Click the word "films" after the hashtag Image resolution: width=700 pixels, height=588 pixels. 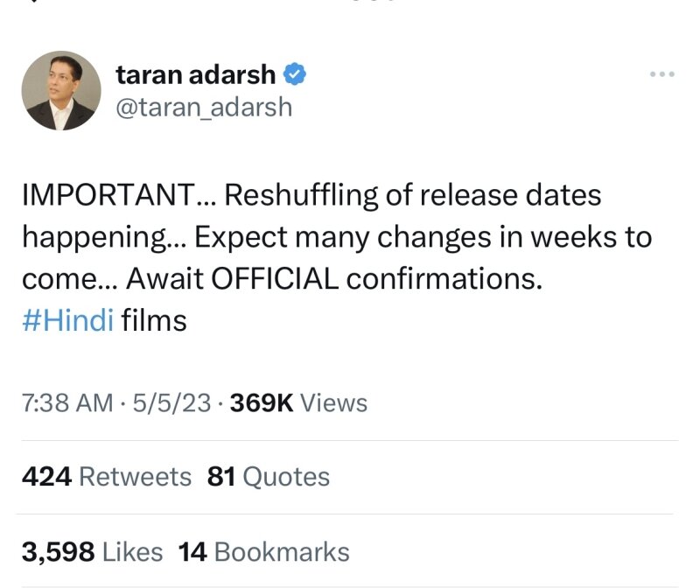[x=154, y=320]
